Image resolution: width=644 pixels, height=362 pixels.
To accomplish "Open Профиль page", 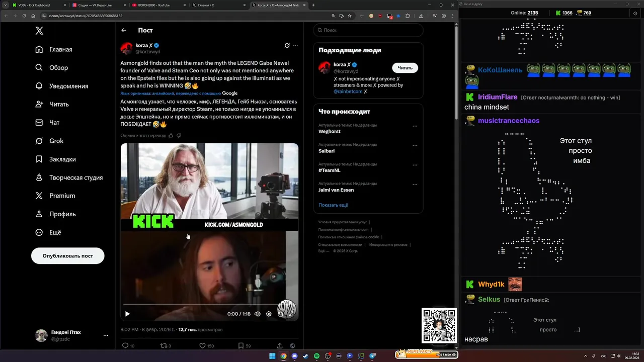I will pyautogui.click(x=55, y=214).
